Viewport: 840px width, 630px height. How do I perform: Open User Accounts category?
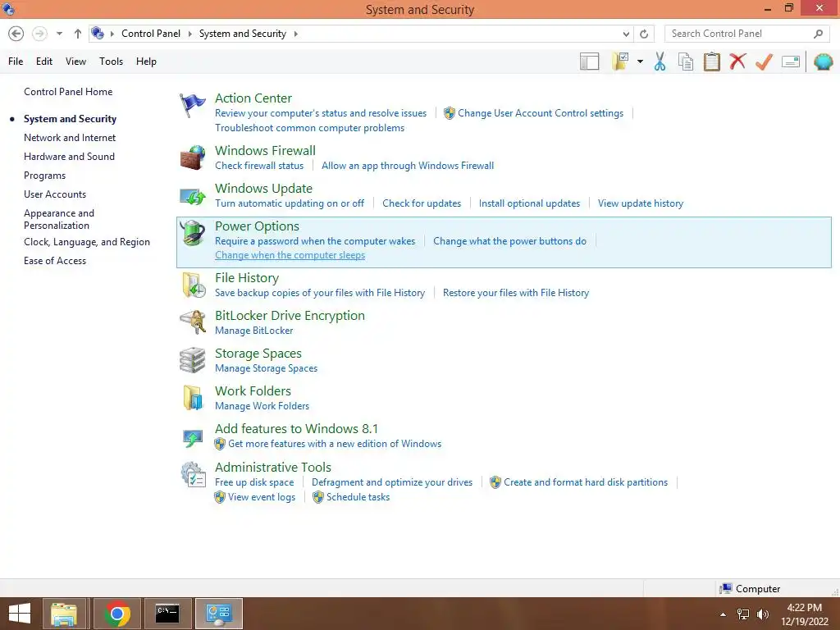pos(55,194)
